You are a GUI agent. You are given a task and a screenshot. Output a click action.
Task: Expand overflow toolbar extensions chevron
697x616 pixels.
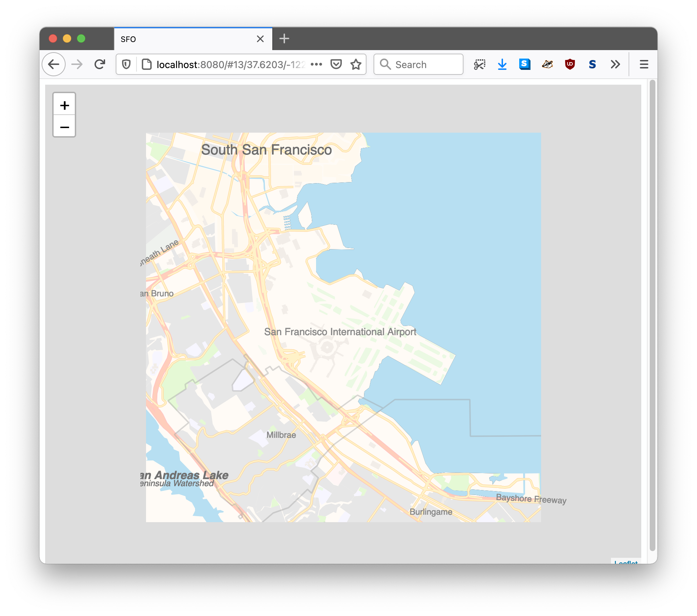pyautogui.click(x=615, y=65)
